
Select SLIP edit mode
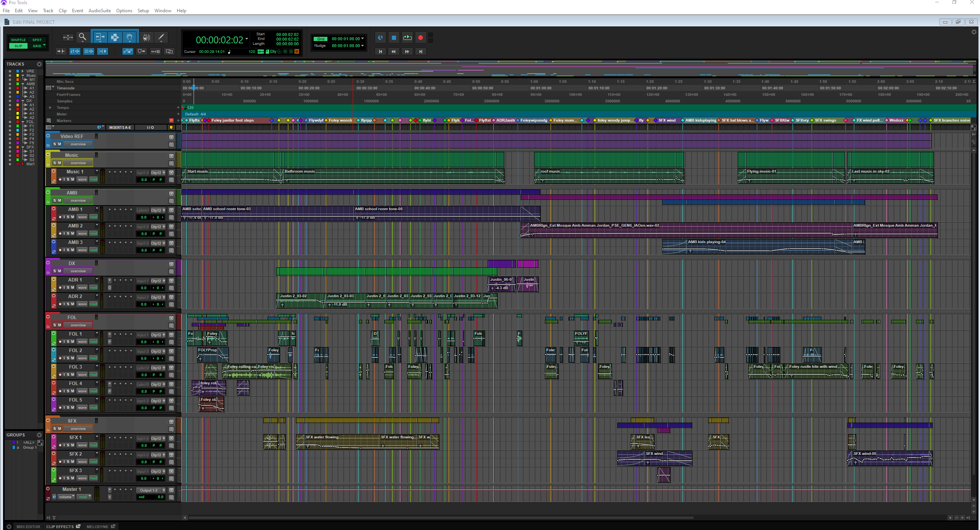pos(18,46)
